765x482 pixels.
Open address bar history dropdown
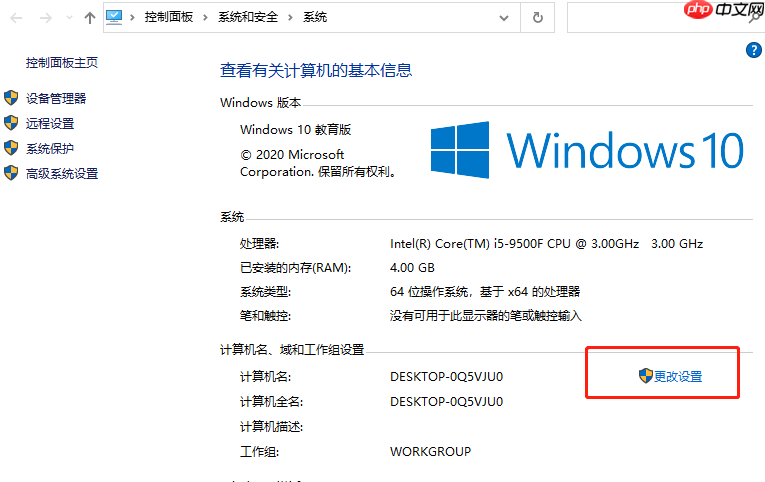tap(504, 18)
